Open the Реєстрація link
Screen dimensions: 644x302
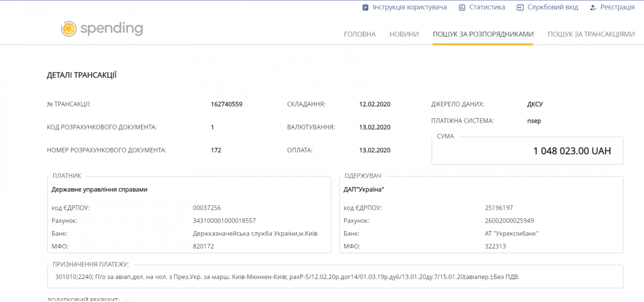(x=618, y=8)
